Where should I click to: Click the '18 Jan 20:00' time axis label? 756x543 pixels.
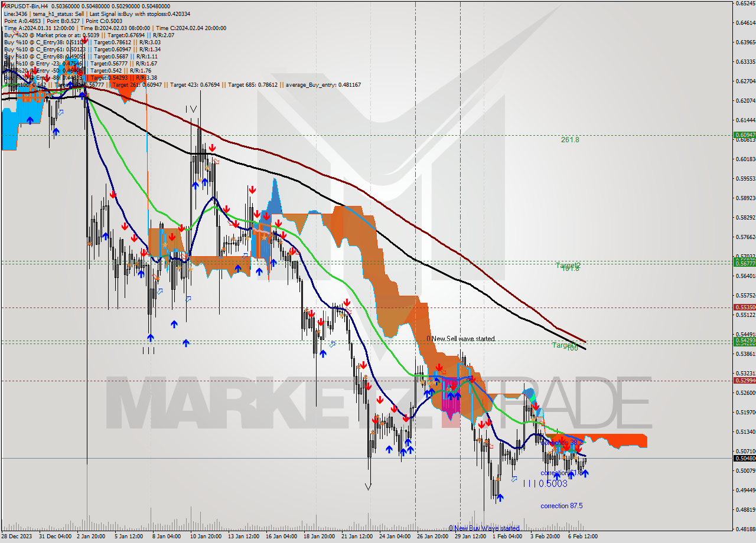click(x=320, y=537)
